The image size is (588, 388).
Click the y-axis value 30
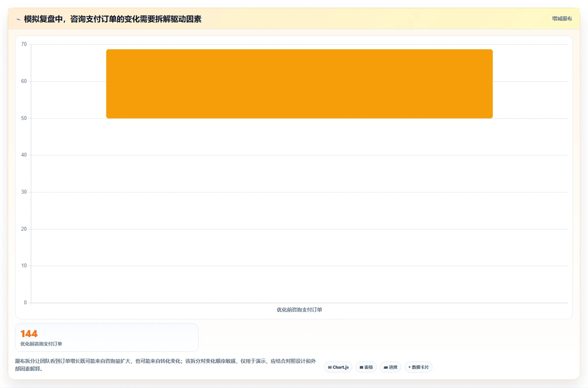(24, 192)
